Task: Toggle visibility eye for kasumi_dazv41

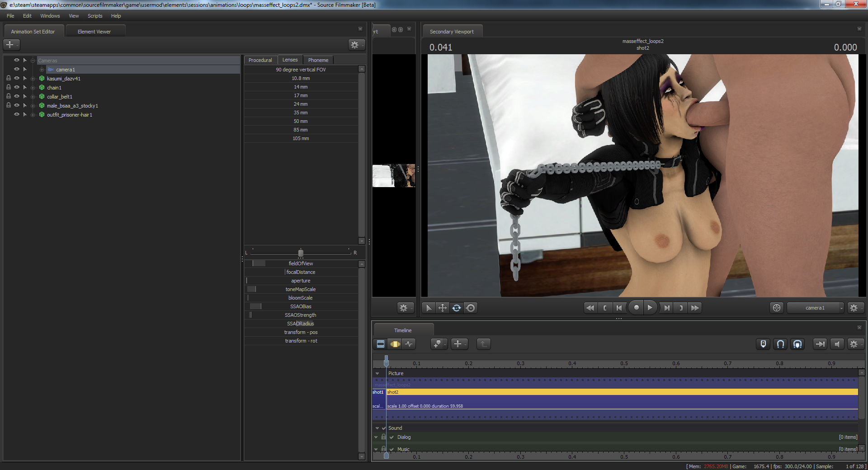Action: click(17, 78)
